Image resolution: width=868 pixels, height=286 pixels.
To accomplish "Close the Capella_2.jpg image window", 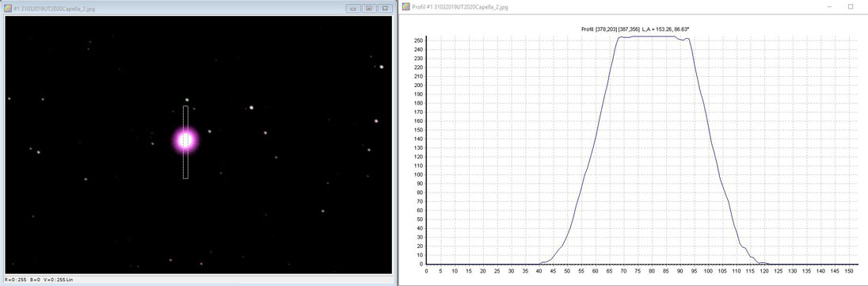I will [385, 8].
